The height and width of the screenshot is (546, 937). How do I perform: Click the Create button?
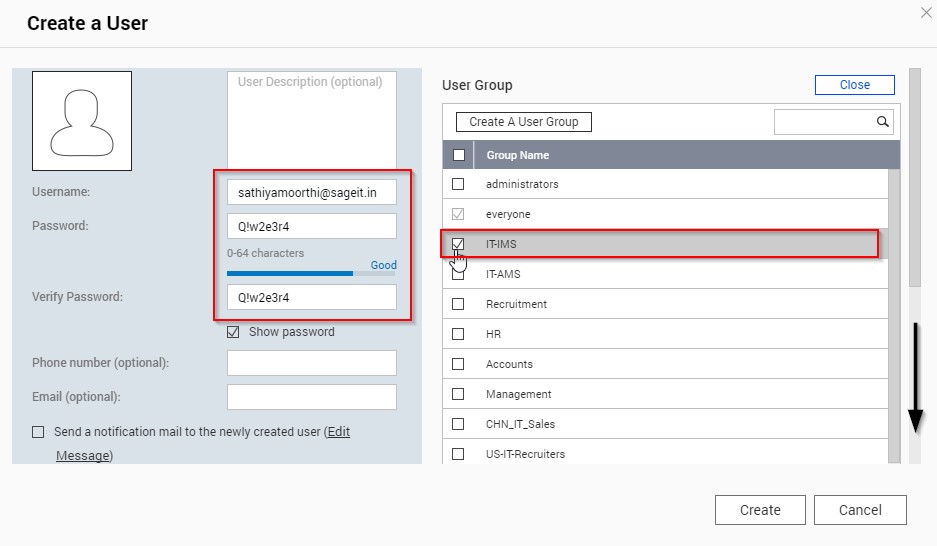(x=759, y=510)
